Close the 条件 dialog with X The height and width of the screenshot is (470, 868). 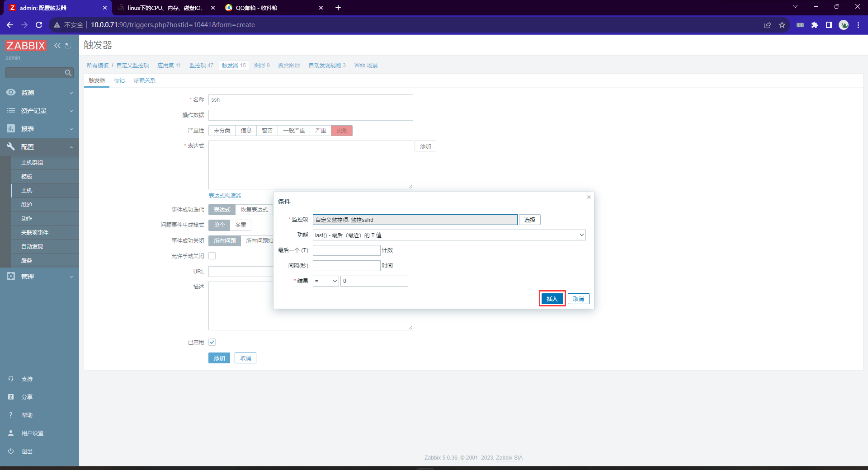pyautogui.click(x=589, y=197)
